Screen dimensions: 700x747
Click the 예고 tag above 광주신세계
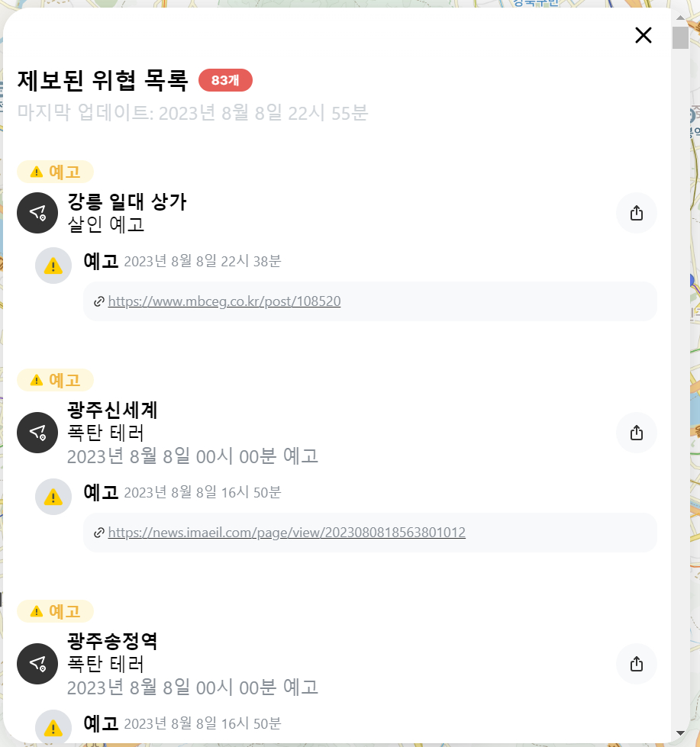[55, 380]
